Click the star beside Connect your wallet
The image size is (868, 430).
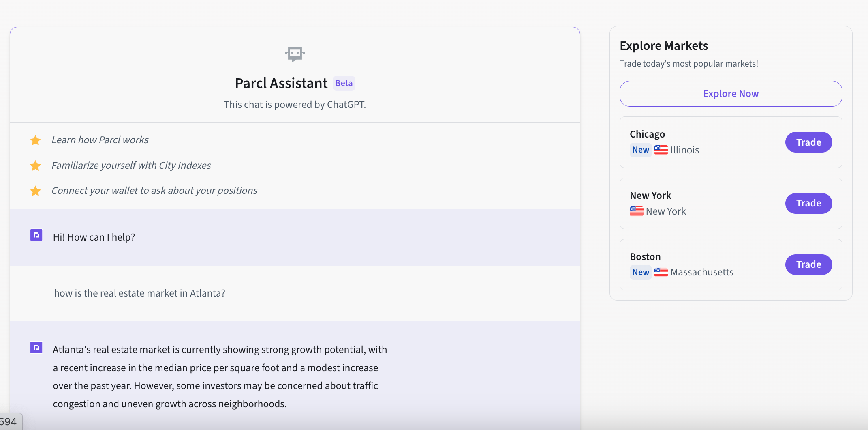pos(36,191)
